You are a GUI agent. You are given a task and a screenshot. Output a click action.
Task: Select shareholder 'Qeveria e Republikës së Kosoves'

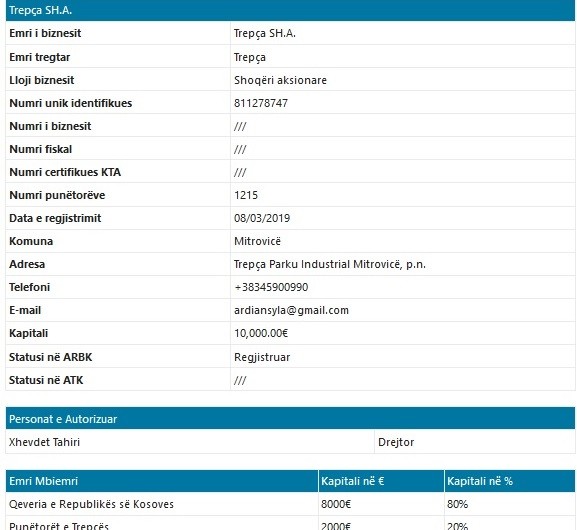[x=91, y=504]
